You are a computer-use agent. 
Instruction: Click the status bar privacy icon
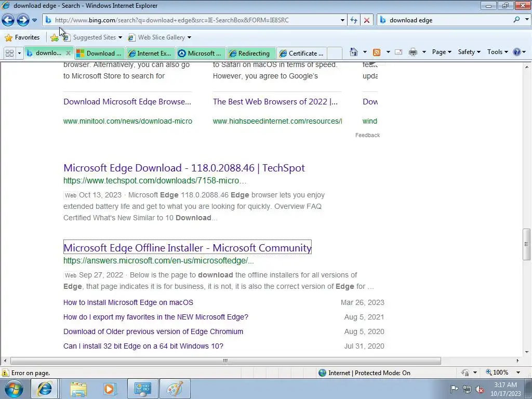tap(465, 373)
